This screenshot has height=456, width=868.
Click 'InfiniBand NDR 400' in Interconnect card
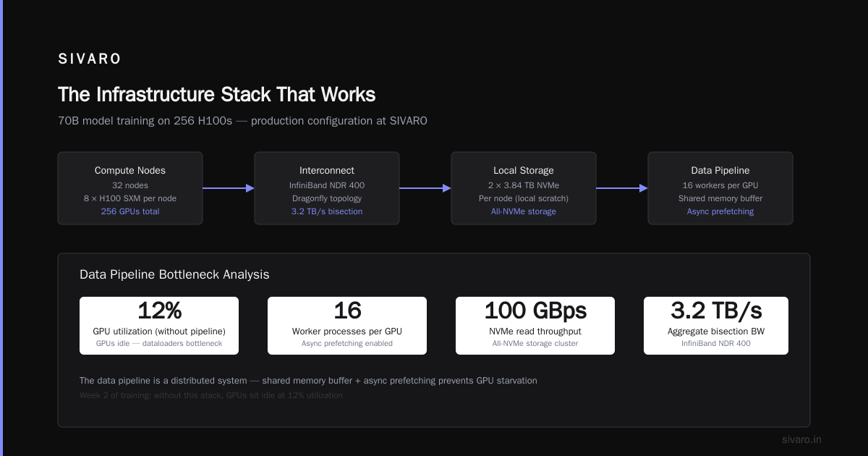click(x=327, y=185)
